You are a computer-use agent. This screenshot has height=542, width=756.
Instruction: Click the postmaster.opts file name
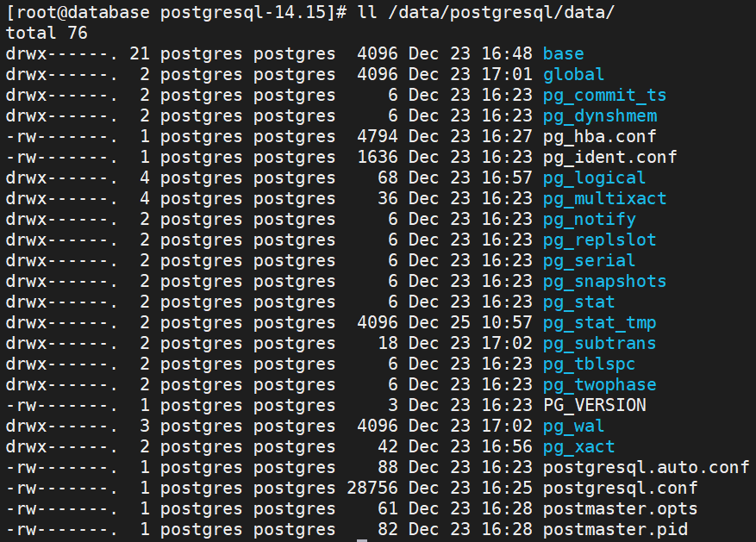[620, 508]
